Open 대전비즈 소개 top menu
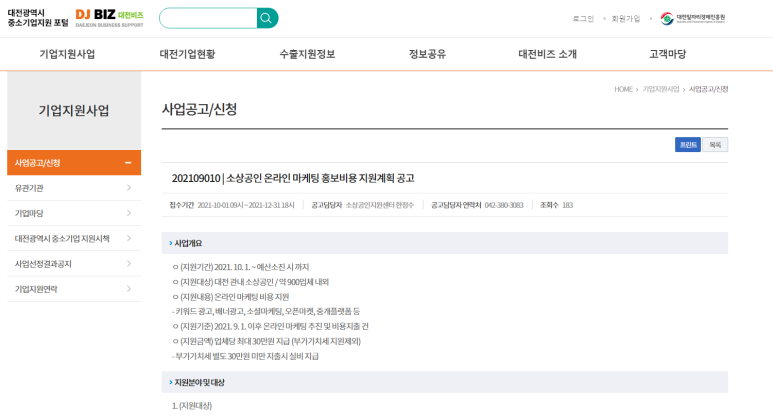The image size is (773, 415). pos(547,54)
